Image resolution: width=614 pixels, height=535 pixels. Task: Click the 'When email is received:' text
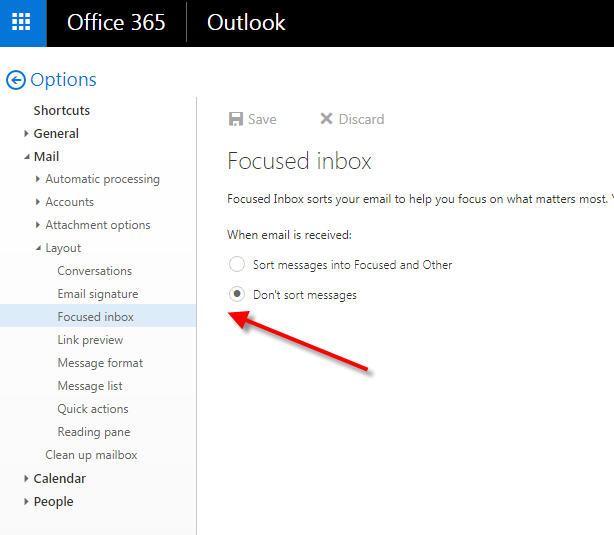289,235
